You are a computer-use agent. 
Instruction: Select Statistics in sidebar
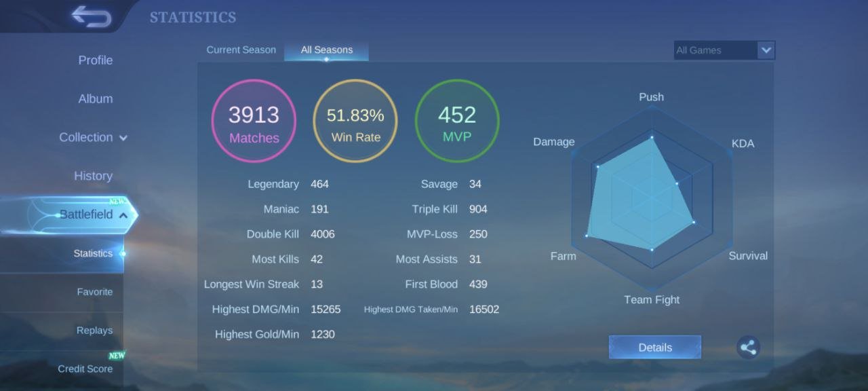pyautogui.click(x=93, y=254)
